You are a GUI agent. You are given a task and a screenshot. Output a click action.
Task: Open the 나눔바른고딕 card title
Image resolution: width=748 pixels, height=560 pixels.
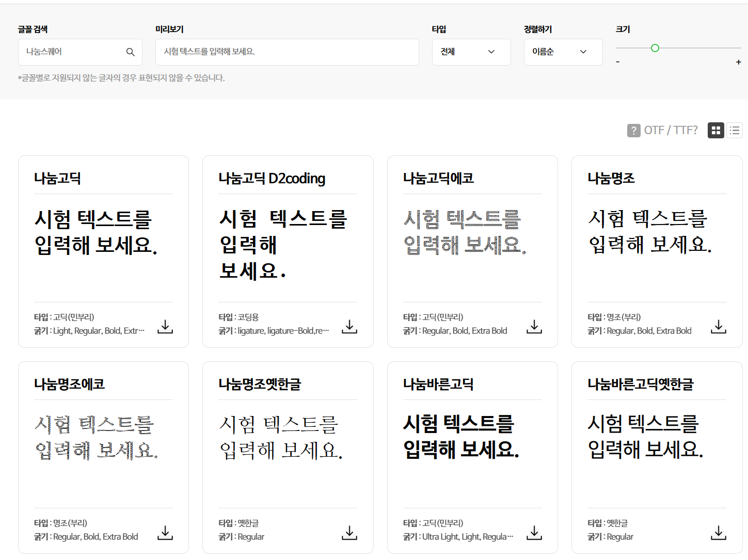(x=438, y=385)
